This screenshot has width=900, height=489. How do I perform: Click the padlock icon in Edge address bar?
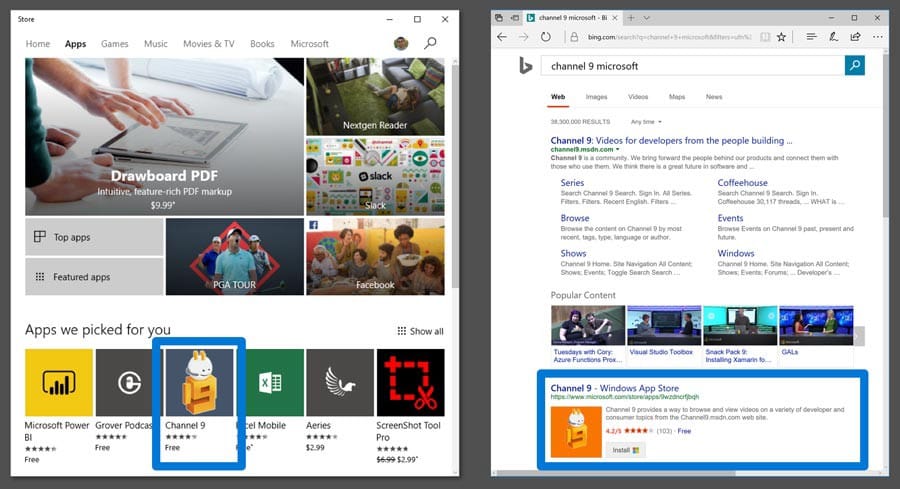(x=573, y=37)
